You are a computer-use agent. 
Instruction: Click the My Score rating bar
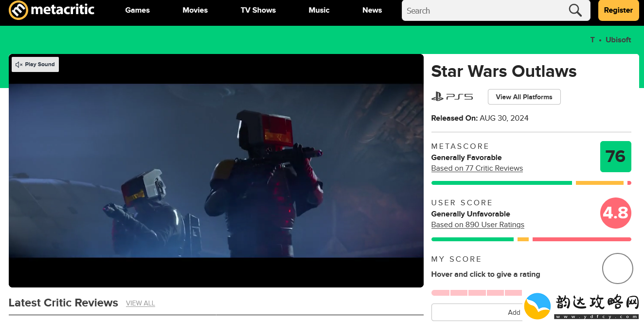[477, 293]
